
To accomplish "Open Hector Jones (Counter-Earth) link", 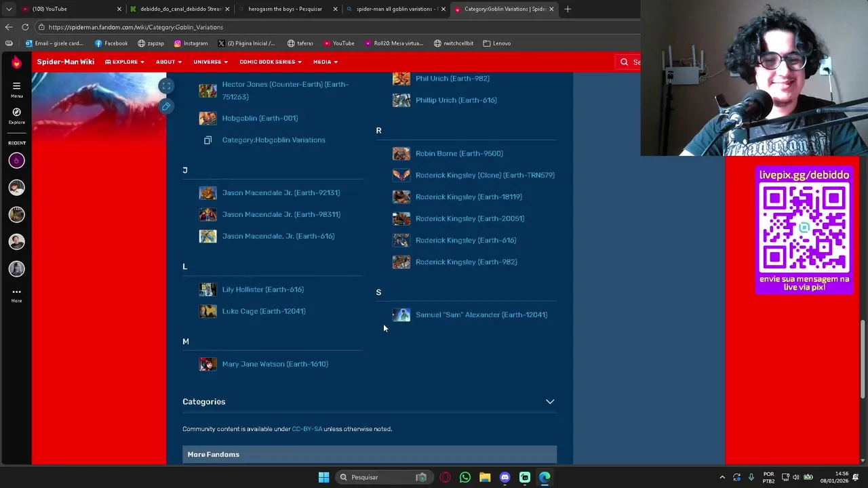I will pos(285,91).
